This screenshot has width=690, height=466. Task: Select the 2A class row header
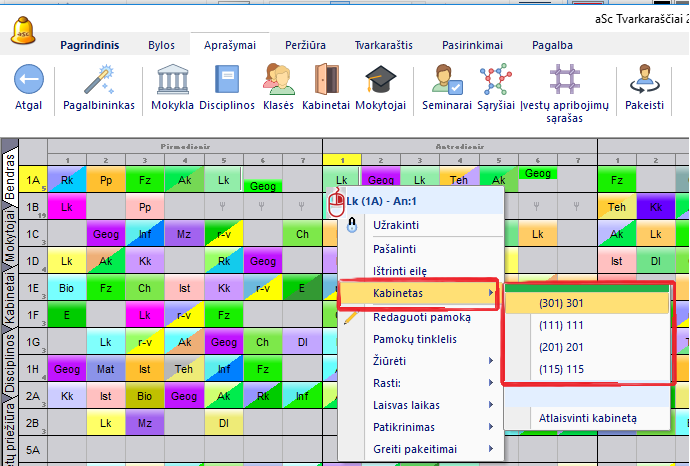[x=32, y=396]
